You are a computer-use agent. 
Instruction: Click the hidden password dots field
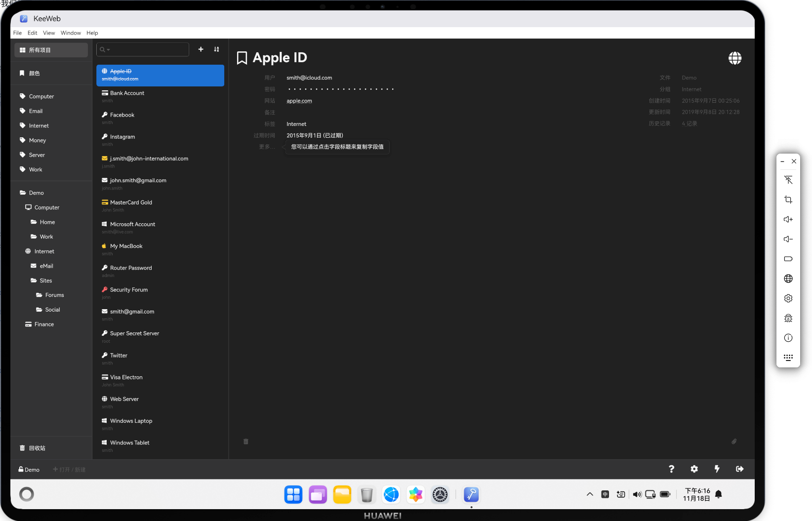[341, 89]
